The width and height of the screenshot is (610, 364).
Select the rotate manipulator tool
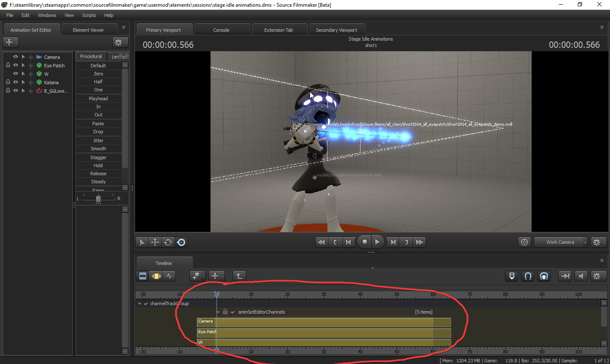point(168,242)
